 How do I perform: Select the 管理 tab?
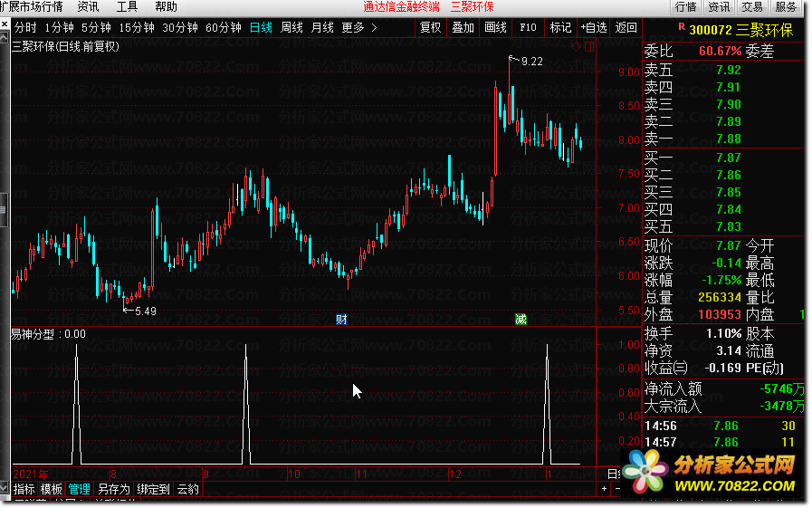coord(80,489)
